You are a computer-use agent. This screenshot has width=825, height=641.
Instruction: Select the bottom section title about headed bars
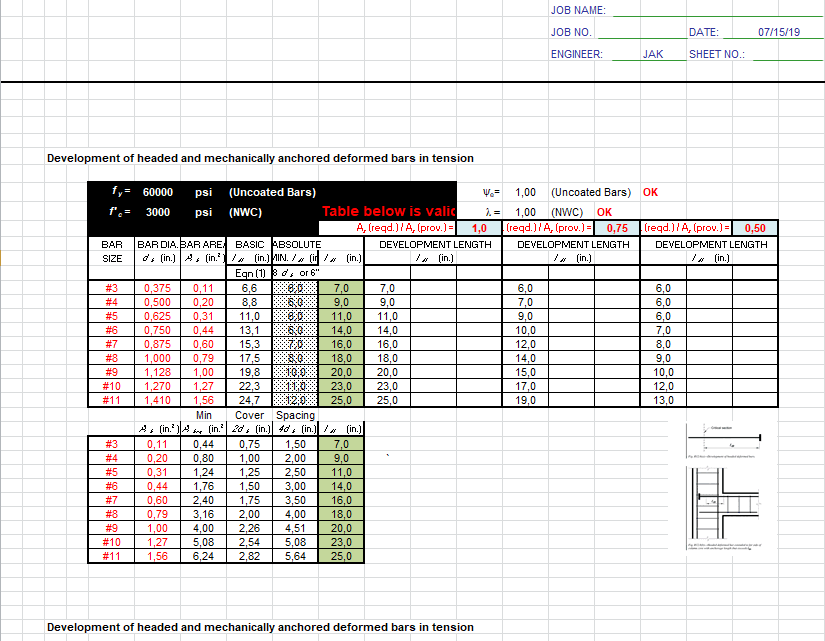(260, 627)
